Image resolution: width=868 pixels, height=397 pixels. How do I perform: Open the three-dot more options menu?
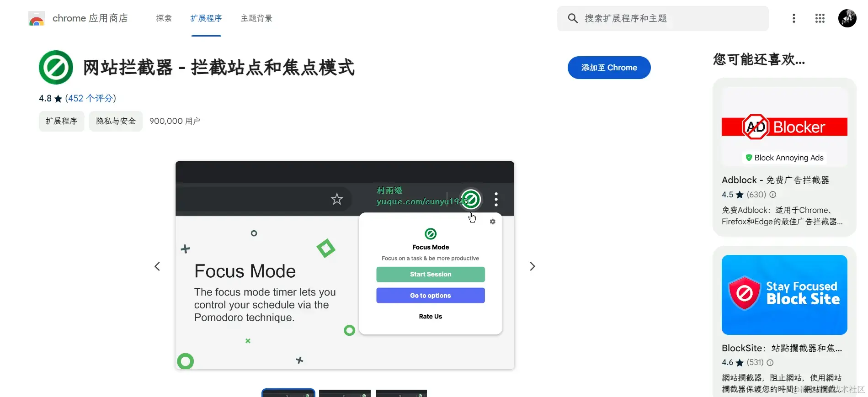coord(794,18)
